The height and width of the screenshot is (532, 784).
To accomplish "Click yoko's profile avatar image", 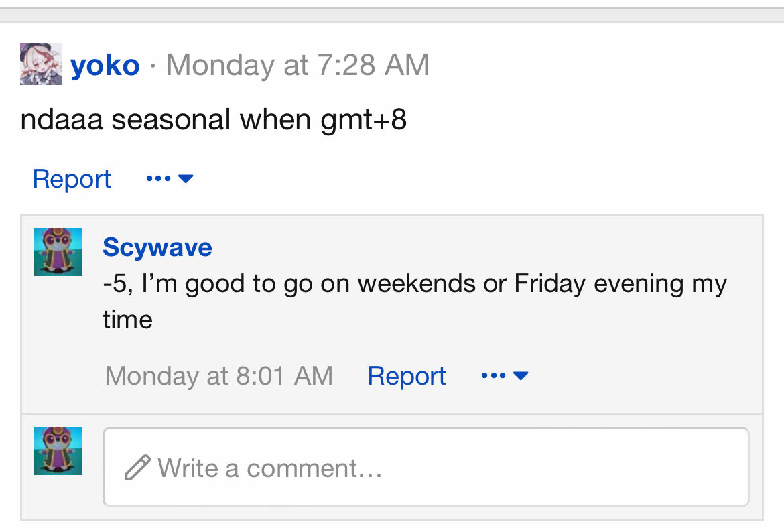I will coord(41,64).
